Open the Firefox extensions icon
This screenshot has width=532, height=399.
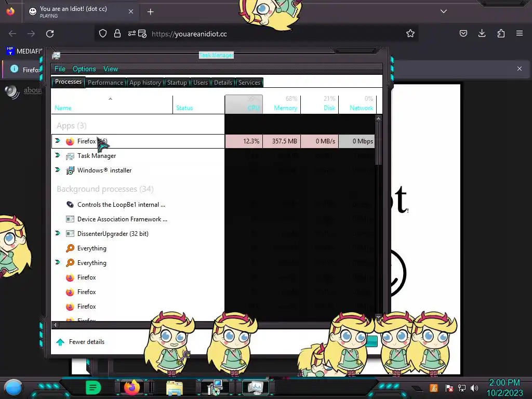(x=501, y=33)
